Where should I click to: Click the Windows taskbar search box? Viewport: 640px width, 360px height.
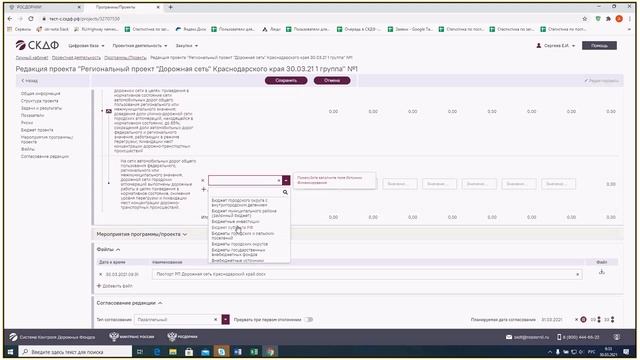[x=76, y=351]
